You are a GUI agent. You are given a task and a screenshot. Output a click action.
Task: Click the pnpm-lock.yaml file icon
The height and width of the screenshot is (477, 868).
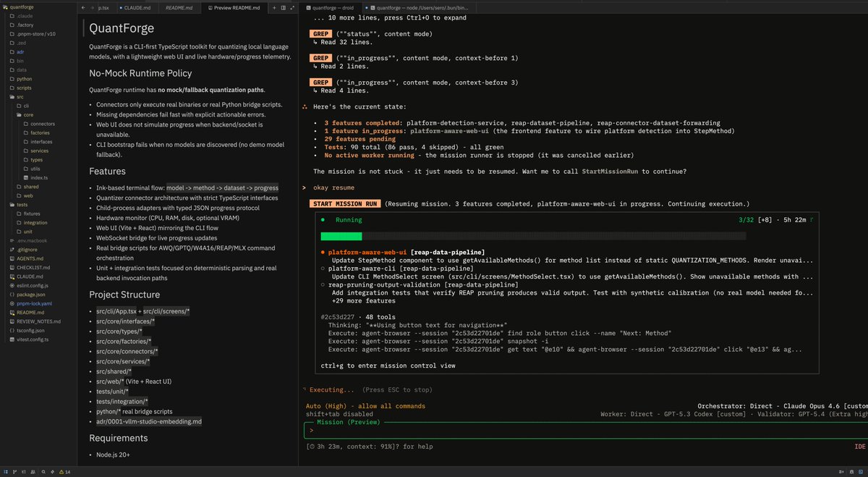click(12, 303)
